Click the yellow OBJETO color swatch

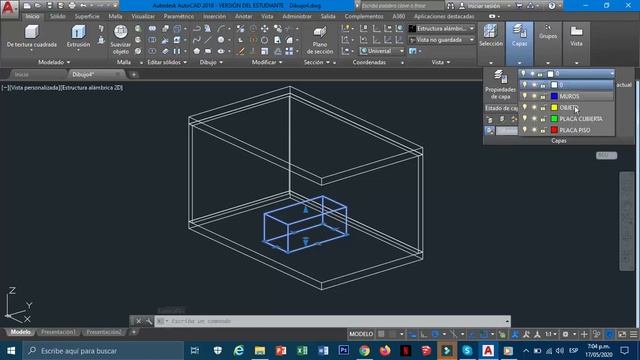coord(554,107)
